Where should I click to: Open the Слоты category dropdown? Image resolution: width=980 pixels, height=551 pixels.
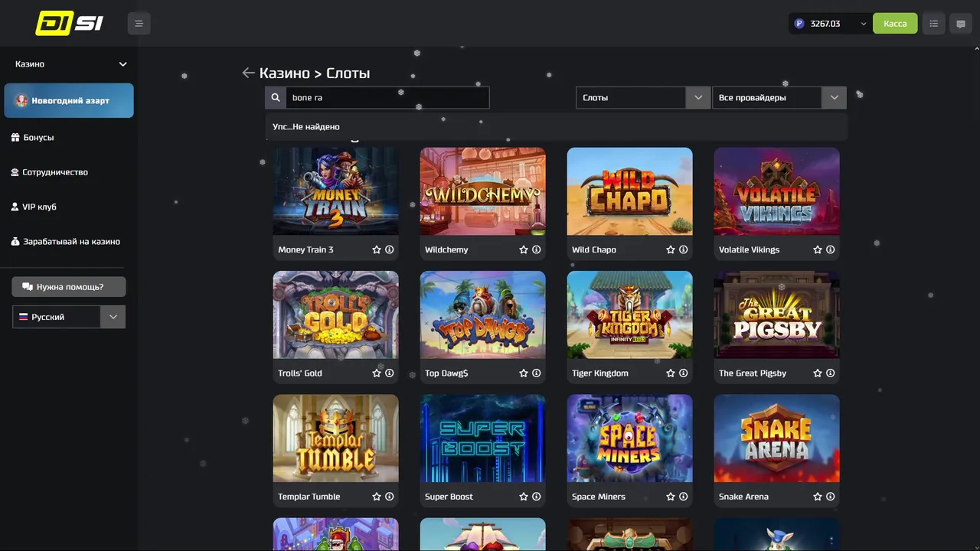[x=643, y=98]
